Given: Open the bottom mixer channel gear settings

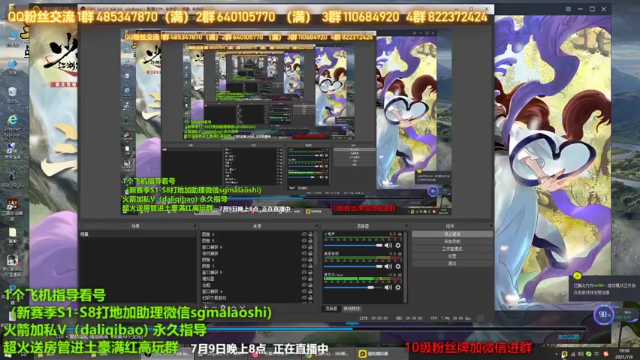Looking at the screenshot, I should [x=398, y=287].
